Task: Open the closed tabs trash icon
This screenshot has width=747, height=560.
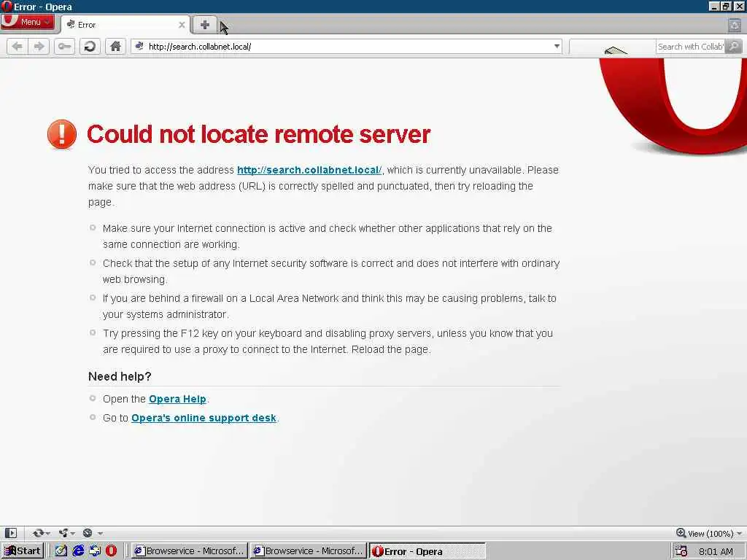Action: click(x=735, y=25)
